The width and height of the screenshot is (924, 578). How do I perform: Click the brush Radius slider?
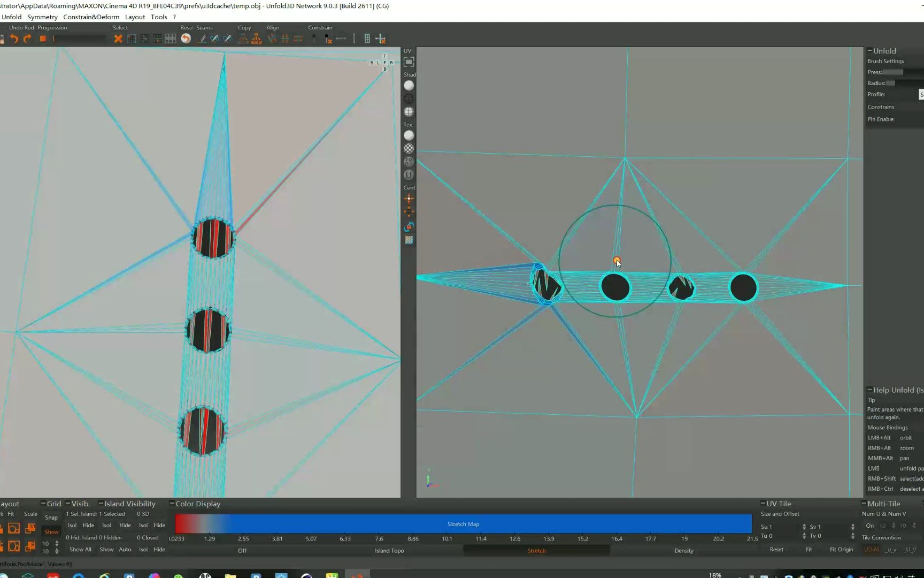tap(904, 83)
